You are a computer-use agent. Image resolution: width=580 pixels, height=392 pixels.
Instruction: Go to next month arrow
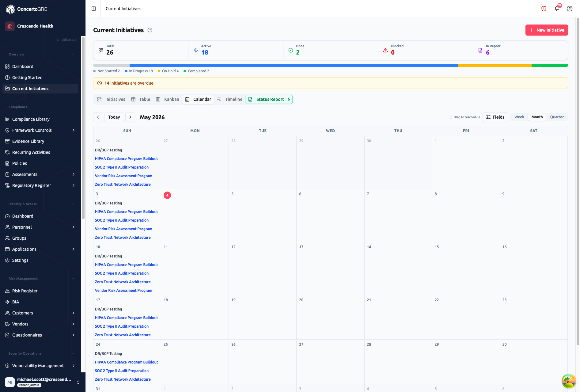click(130, 117)
